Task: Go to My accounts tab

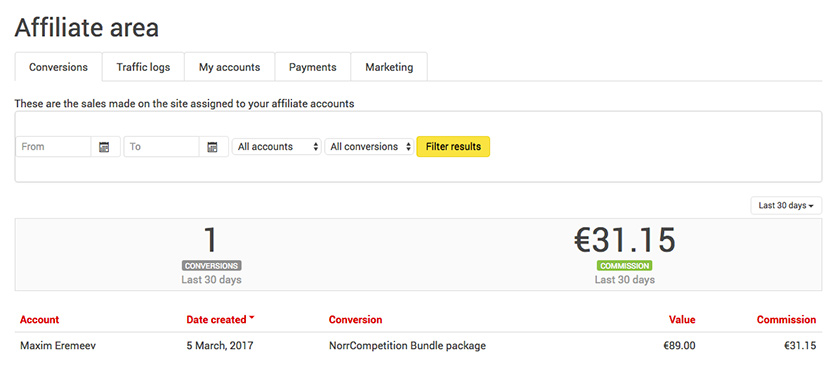Action: tap(230, 67)
